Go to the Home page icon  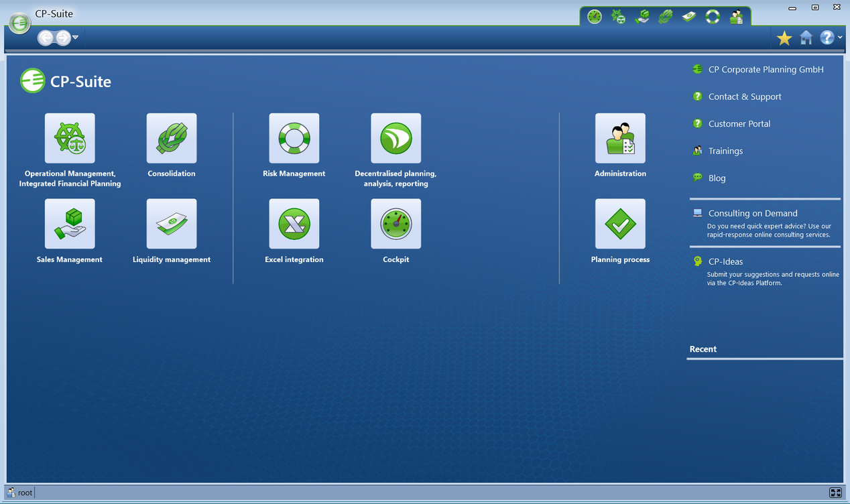coord(806,38)
